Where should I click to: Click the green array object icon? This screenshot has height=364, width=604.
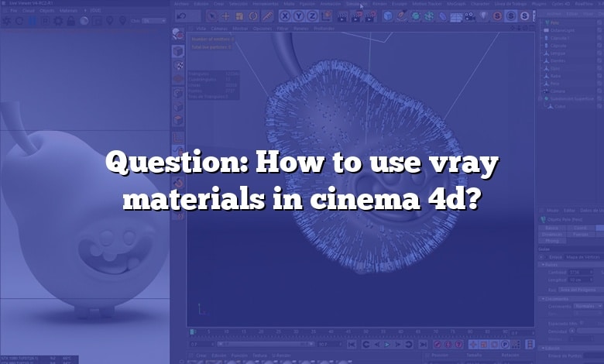[x=429, y=16]
